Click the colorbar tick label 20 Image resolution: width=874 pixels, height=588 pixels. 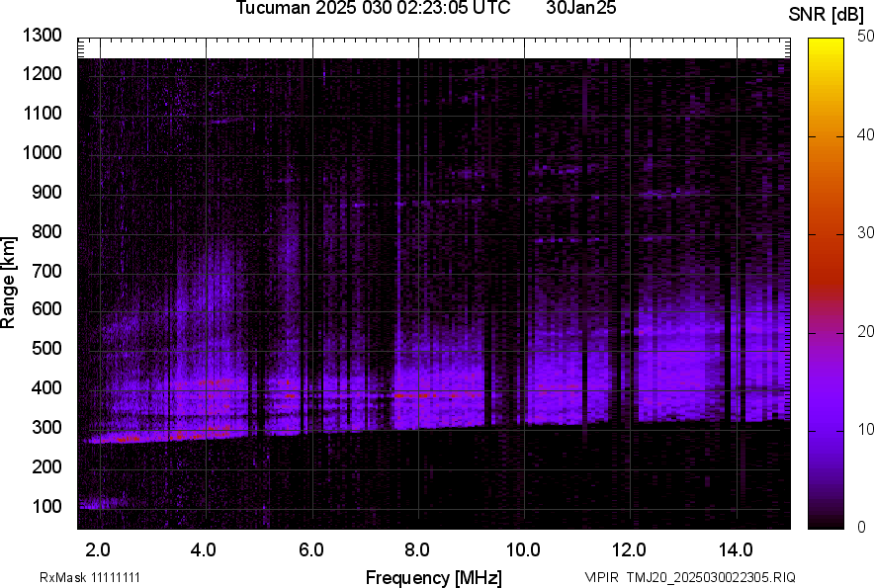tap(866, 331)
